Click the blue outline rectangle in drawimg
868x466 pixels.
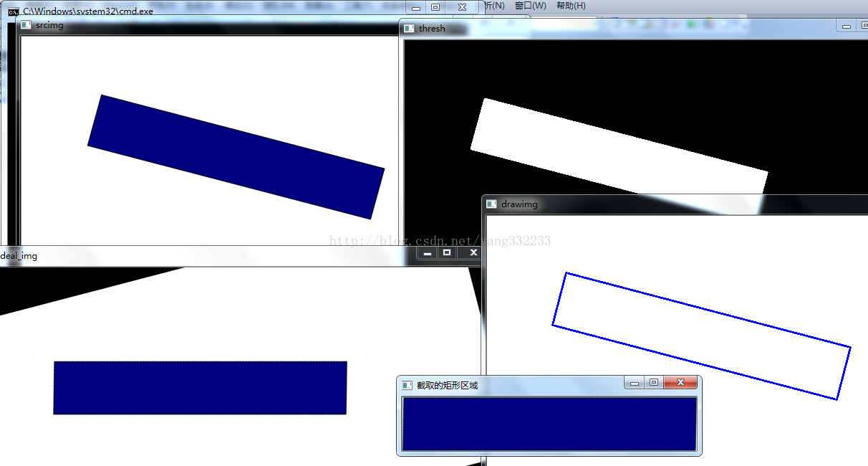[701, 336]
